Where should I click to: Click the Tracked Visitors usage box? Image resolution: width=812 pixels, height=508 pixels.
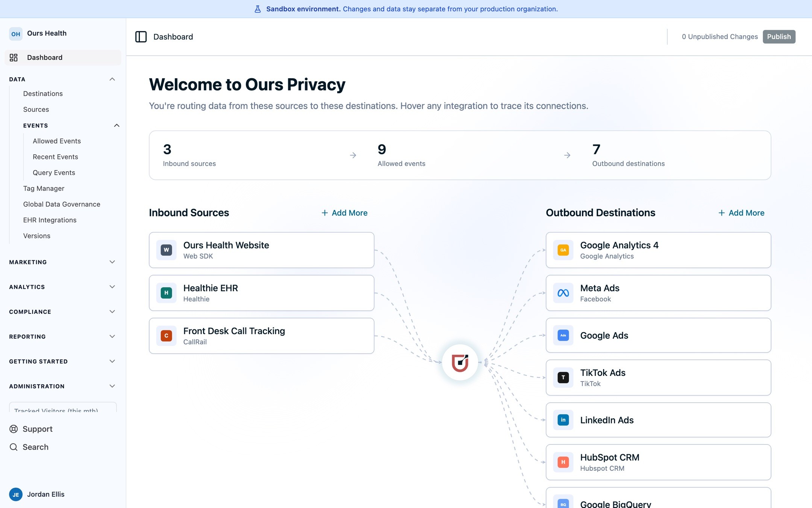(63, 407)
